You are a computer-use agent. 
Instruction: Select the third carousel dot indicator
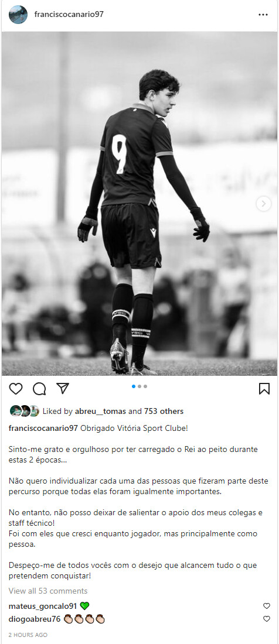145,386
